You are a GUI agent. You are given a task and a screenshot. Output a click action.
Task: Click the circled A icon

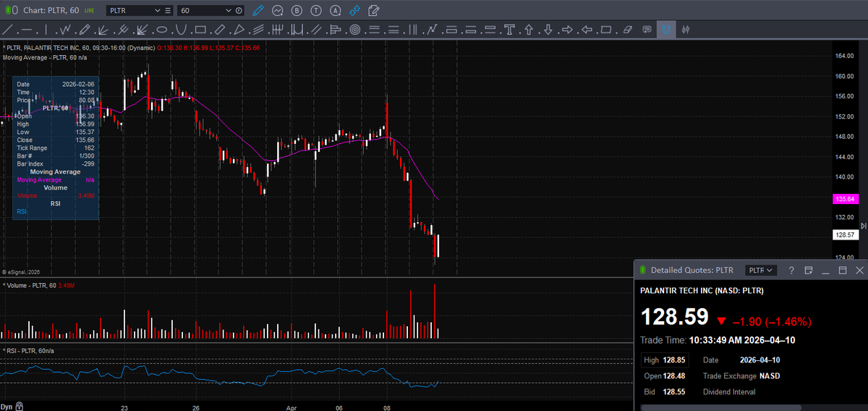pos(336,11)
